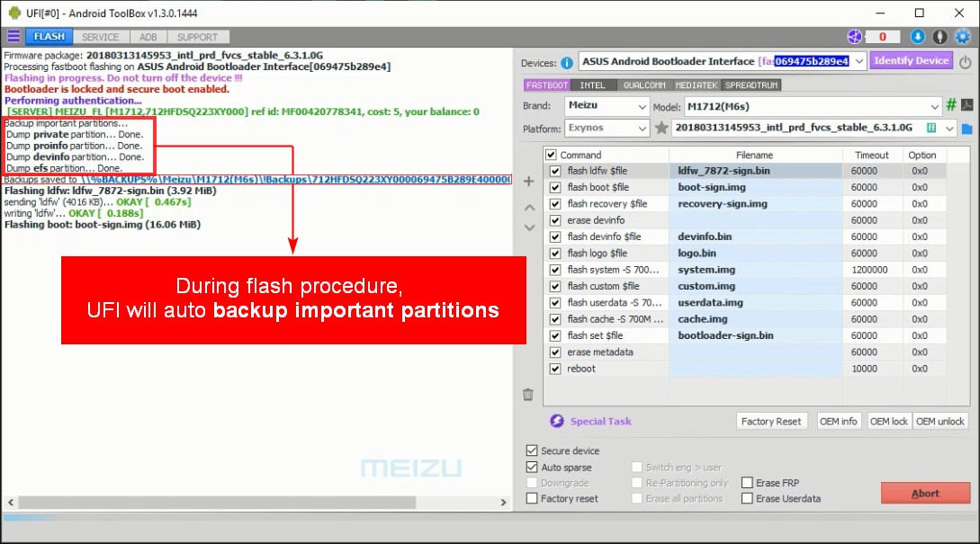Click the OEM info button
Viewport: 980px width, 544px height.
point(838,422)
